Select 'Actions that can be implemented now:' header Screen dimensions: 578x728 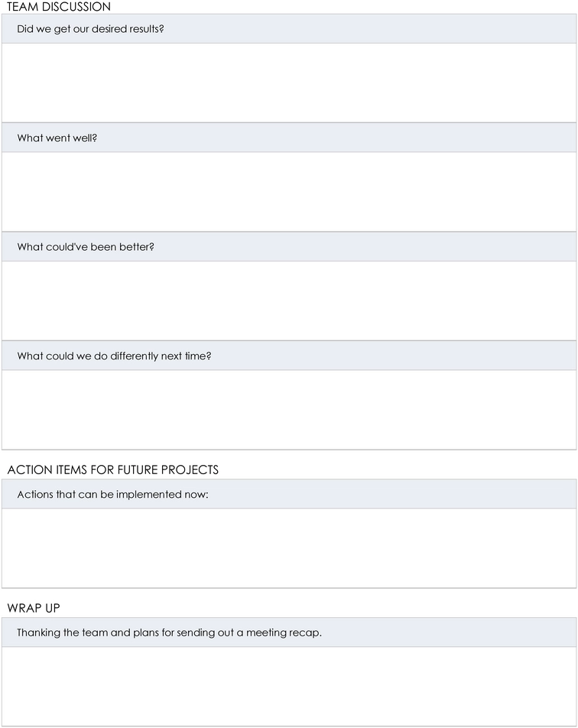[289, 495]
